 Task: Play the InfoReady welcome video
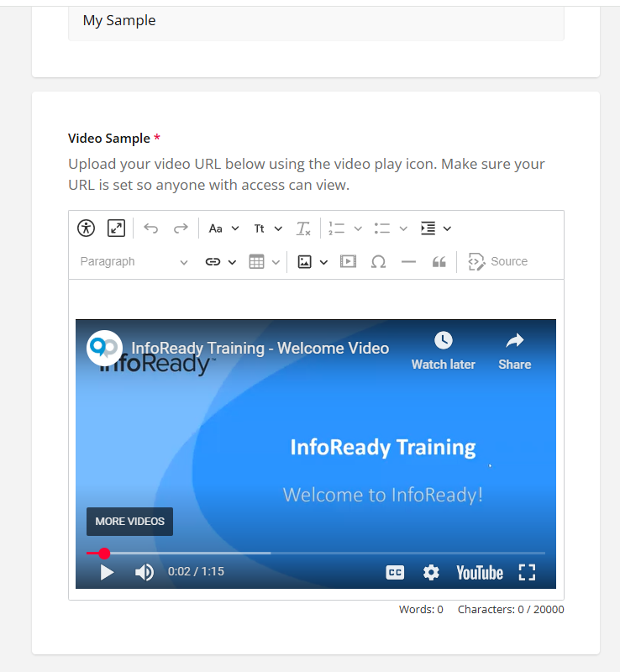pos(107,572)
